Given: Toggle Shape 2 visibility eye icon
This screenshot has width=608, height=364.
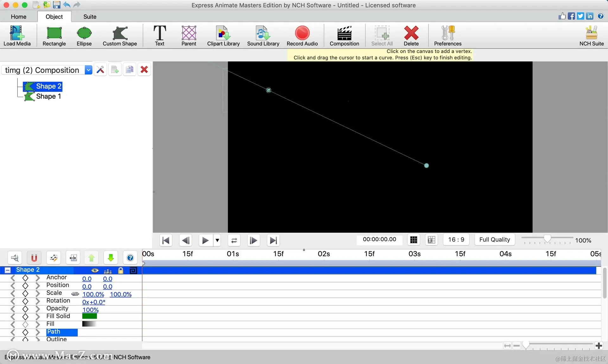Looking at the screenshot, I should click(95, 270).
